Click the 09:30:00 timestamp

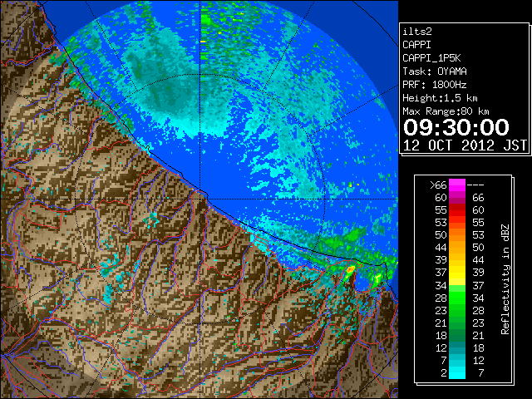point(456,127)
